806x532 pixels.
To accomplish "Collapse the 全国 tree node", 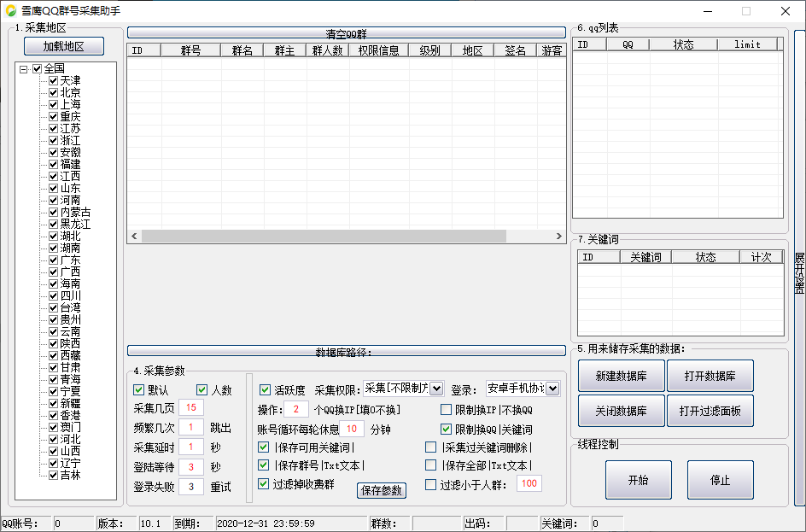I will point(23,69).
